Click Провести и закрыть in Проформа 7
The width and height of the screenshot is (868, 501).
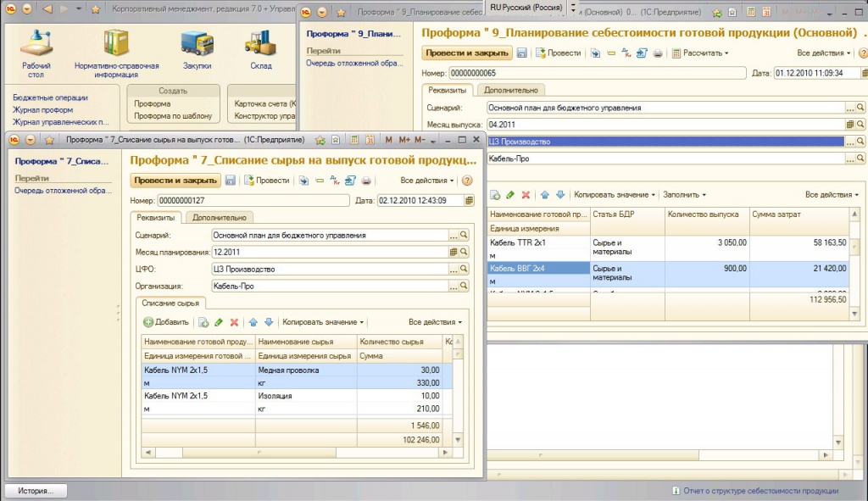click(175, 181)
